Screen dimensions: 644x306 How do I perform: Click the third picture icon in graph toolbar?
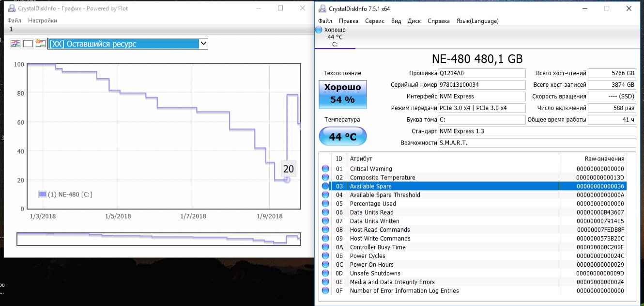(x=40, y=44)
